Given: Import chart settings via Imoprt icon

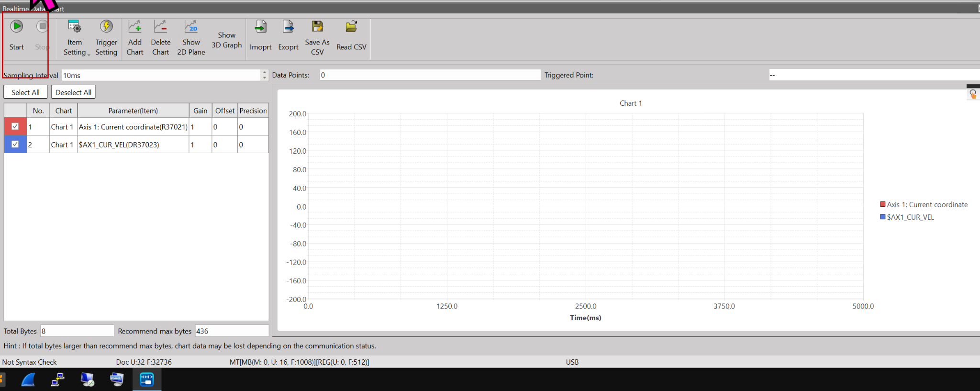Looking at the screenshot, I should coord(260,27).
